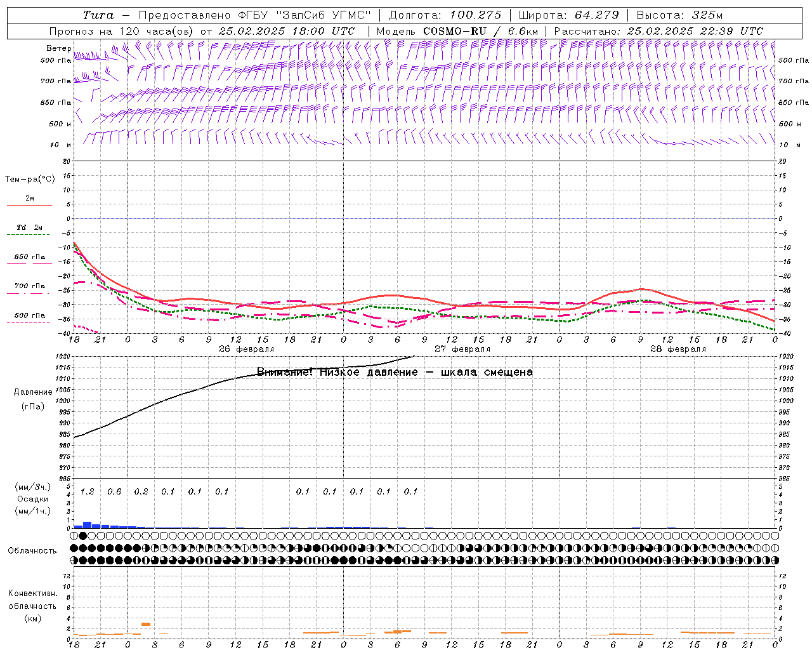The image size is (812, 650).
Task: Select the "0.6" precipitation value
Action: coord(114,492)
